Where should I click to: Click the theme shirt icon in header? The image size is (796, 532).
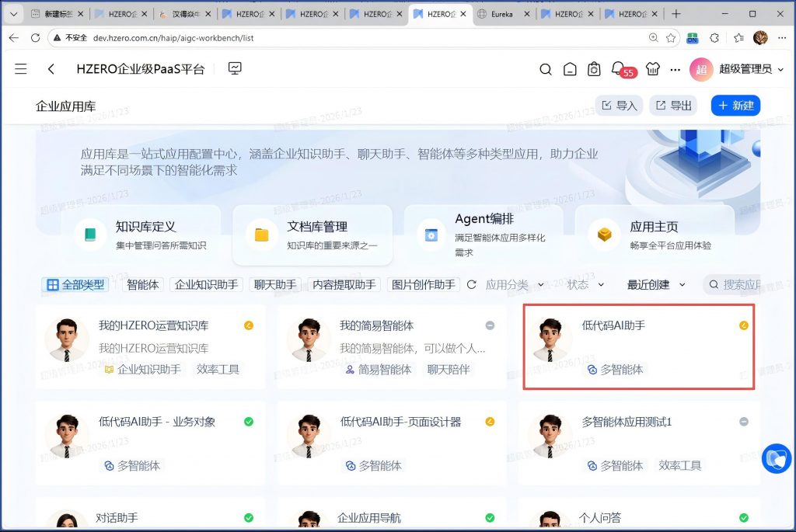point(652,69)
